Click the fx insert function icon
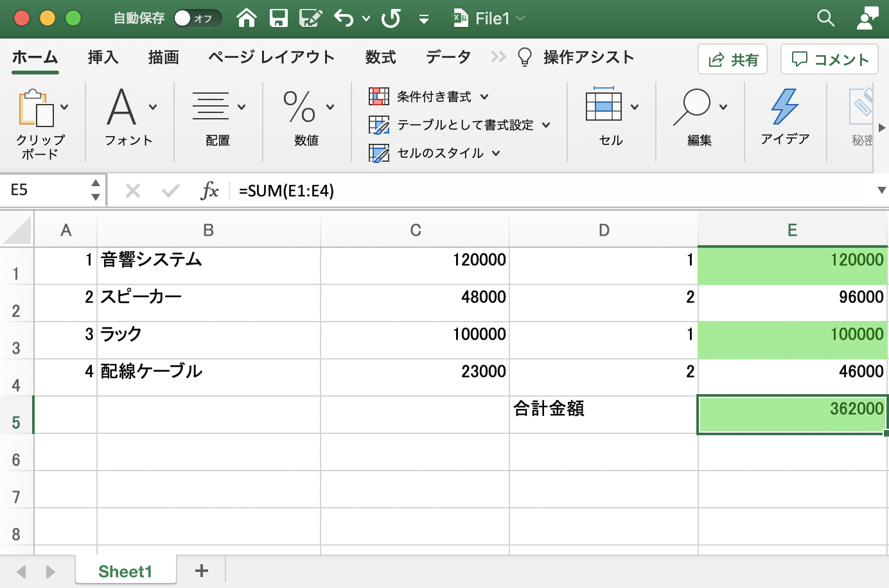Screen dimensions: 889x588 pos(210,191)
